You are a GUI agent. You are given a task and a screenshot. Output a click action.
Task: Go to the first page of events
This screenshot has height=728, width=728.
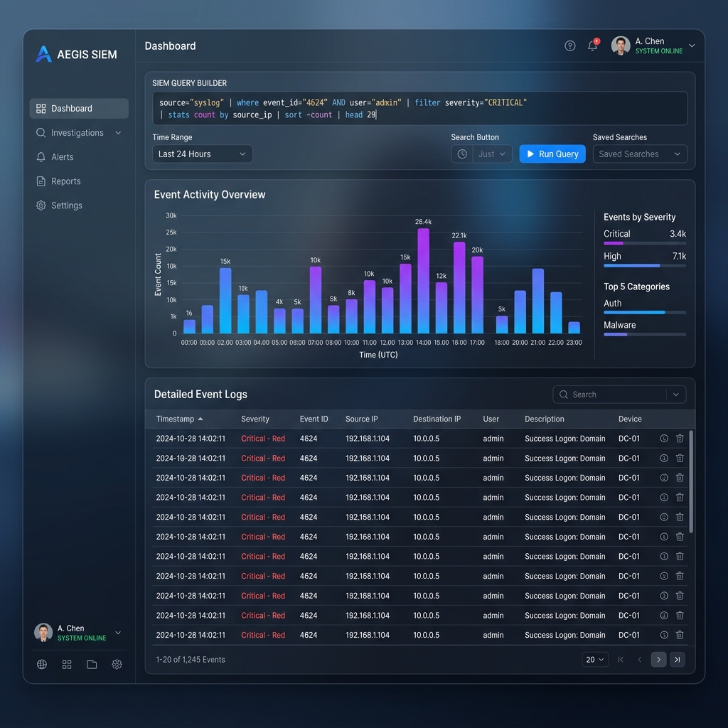pyautogui.click(x=621, y=660)
